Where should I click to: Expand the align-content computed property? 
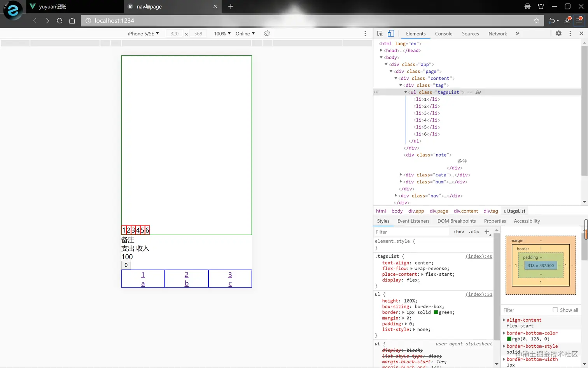point(504,320)
